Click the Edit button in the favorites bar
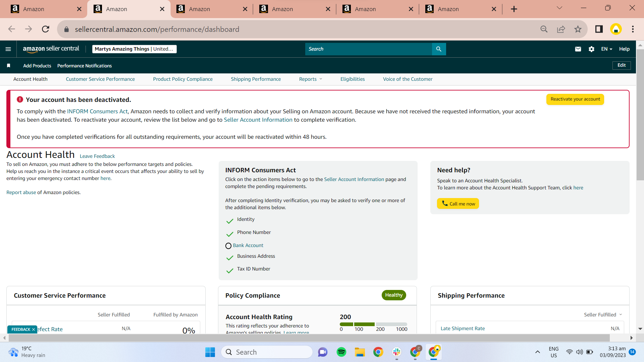Image resolution: width=644 pixels, height=362 pixels. (622, 65)
